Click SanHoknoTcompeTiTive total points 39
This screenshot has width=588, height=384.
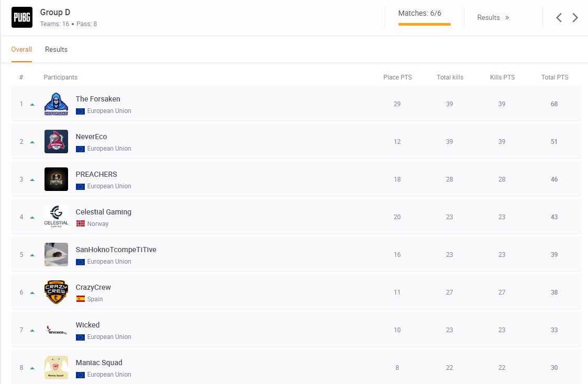(554, 255)
